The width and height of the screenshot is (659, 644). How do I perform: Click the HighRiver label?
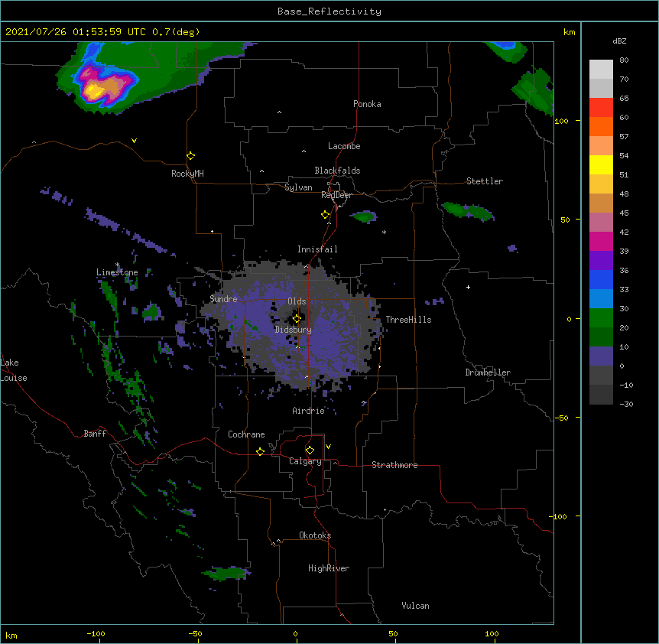click(329, 568)
